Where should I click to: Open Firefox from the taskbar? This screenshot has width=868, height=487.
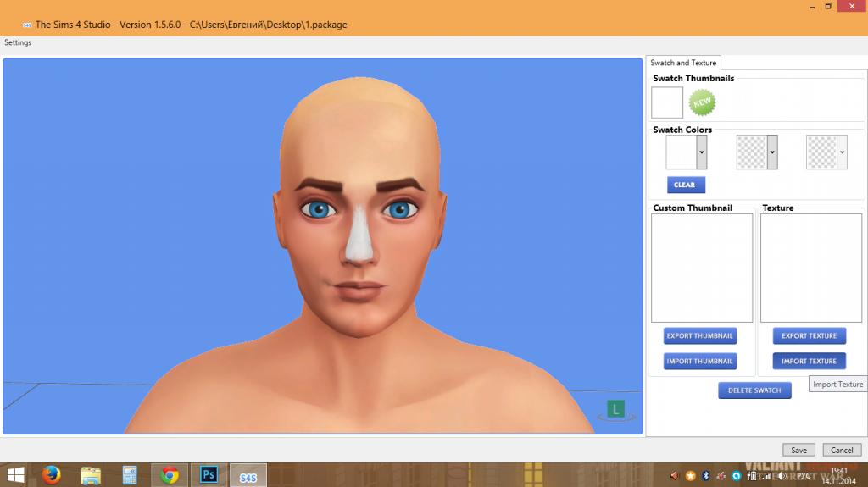point(52,475)
